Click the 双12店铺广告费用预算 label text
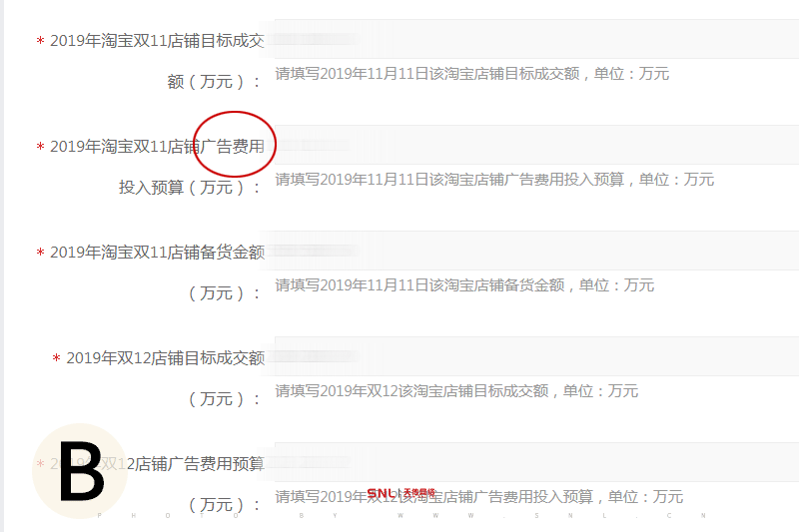 click(x=195, y=464)
